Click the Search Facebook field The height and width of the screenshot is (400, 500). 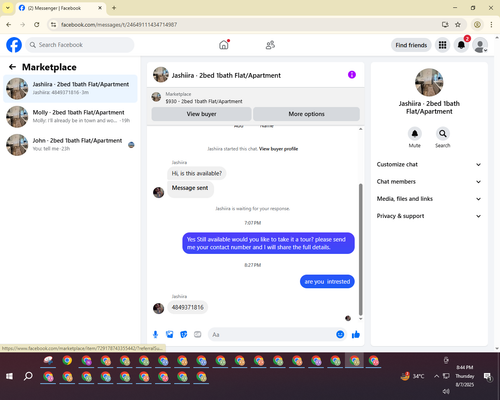[x=80, y=45]
